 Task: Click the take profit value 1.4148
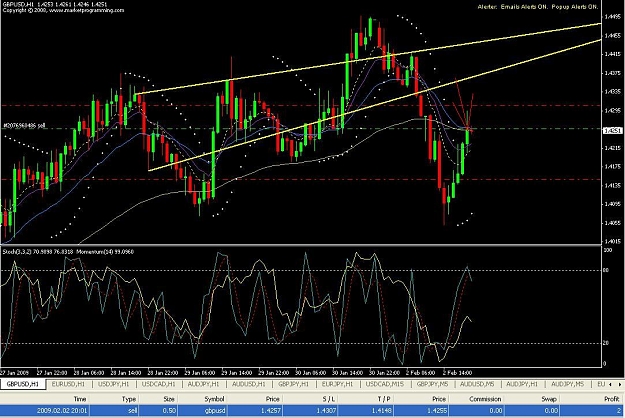(x=382, y=410)
